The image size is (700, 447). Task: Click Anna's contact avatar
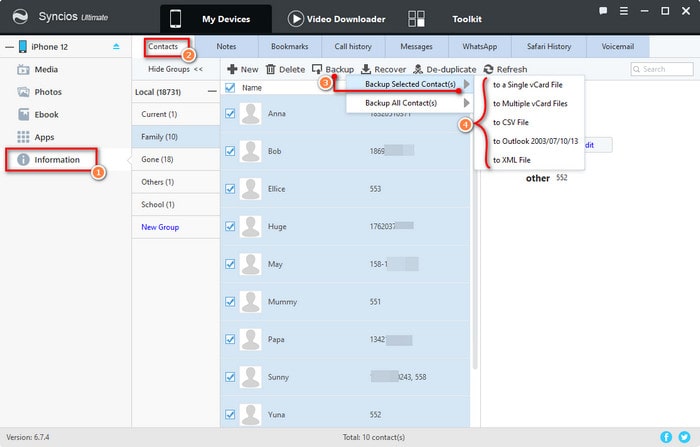250,114
